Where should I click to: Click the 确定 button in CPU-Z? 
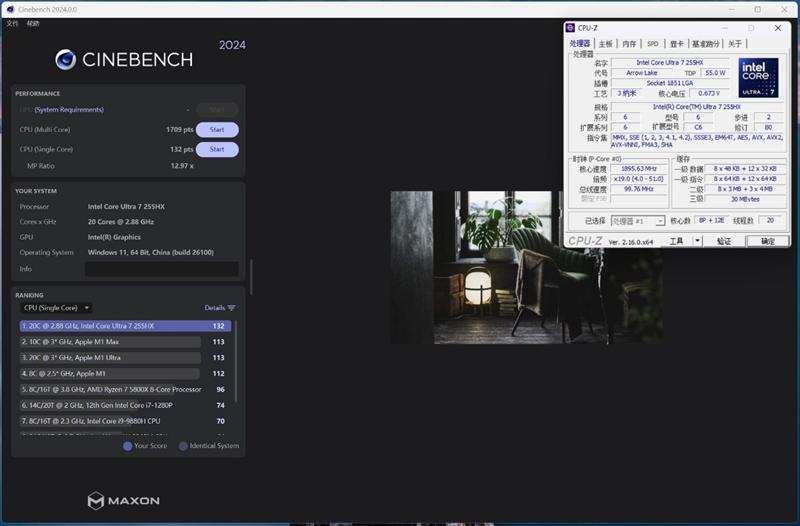(767, 241)
